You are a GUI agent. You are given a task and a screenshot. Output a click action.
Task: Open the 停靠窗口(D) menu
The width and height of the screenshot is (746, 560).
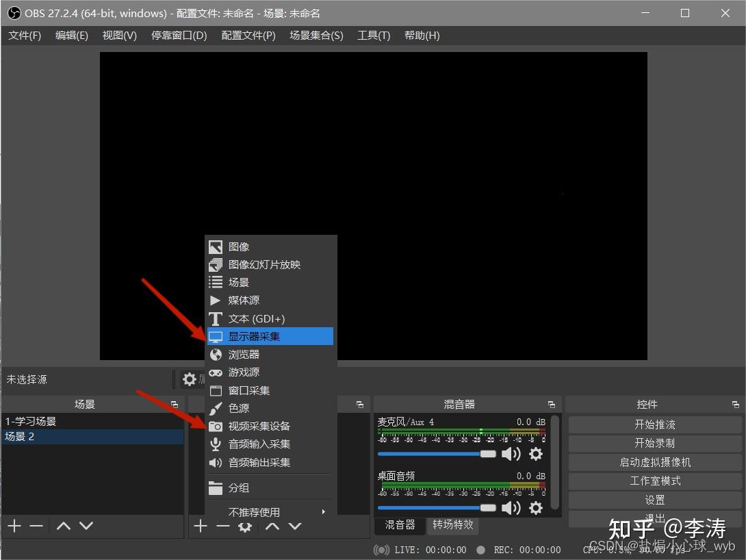(179, 36)
